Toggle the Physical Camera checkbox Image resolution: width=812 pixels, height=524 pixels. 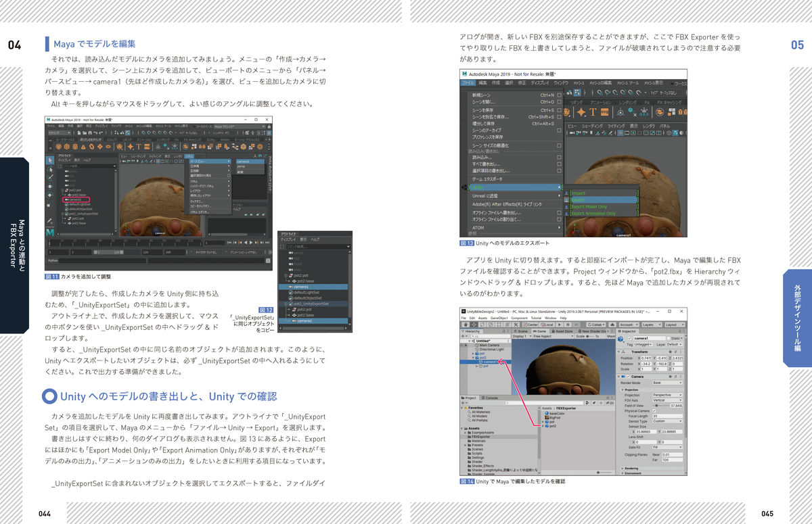tap(654, 411)
